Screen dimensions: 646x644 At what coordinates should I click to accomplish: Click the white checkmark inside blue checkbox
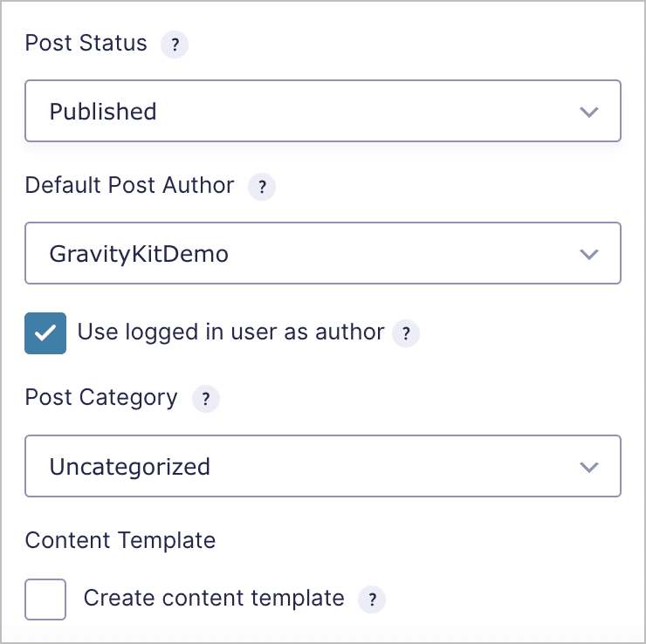45,332
